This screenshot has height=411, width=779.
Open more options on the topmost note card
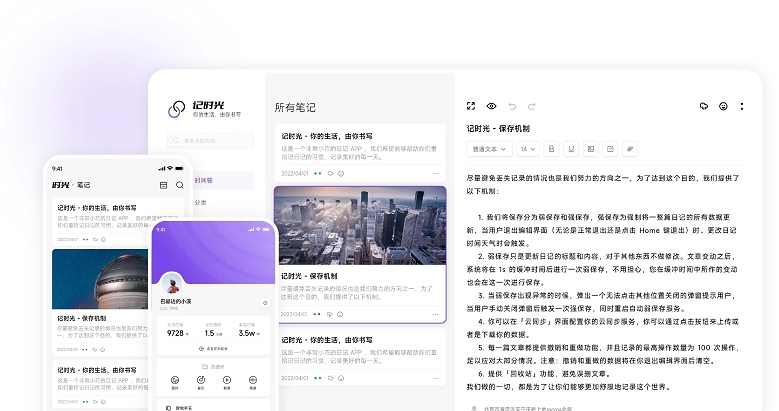436,173
